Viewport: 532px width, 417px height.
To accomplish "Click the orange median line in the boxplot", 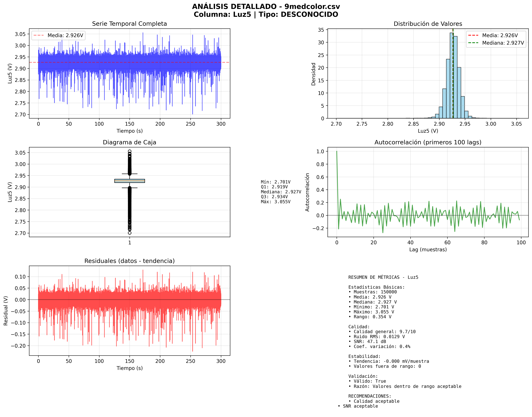I will point(129,181).
